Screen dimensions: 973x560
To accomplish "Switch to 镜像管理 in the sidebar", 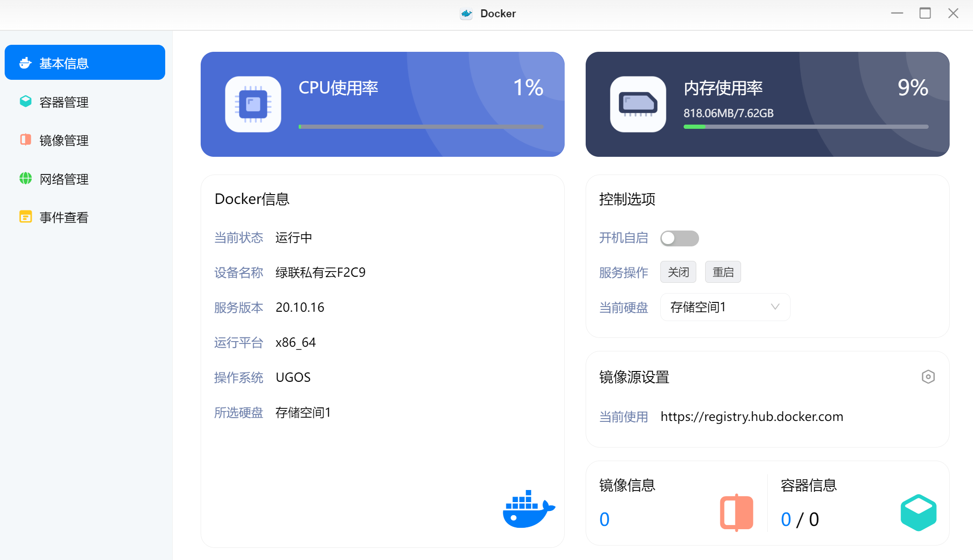I will click(x=64, y=140).
